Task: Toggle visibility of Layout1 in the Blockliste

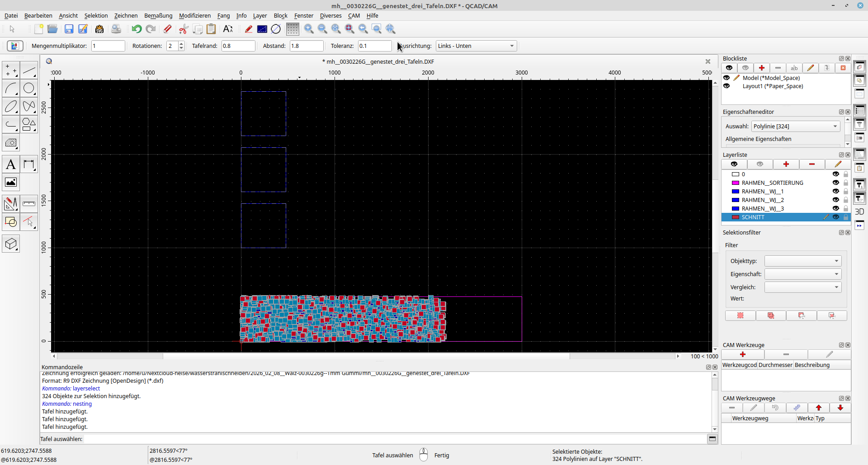Action: click(x=727, y=86)
